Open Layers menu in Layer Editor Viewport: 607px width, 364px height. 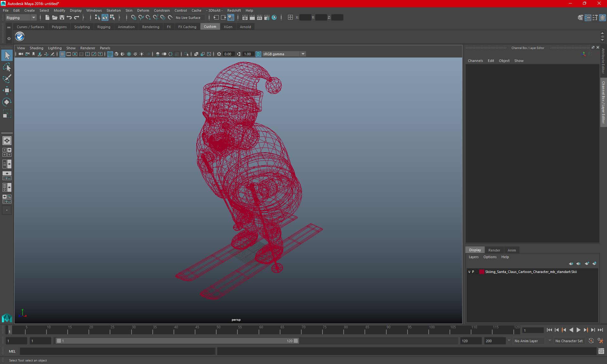(474, 257)
